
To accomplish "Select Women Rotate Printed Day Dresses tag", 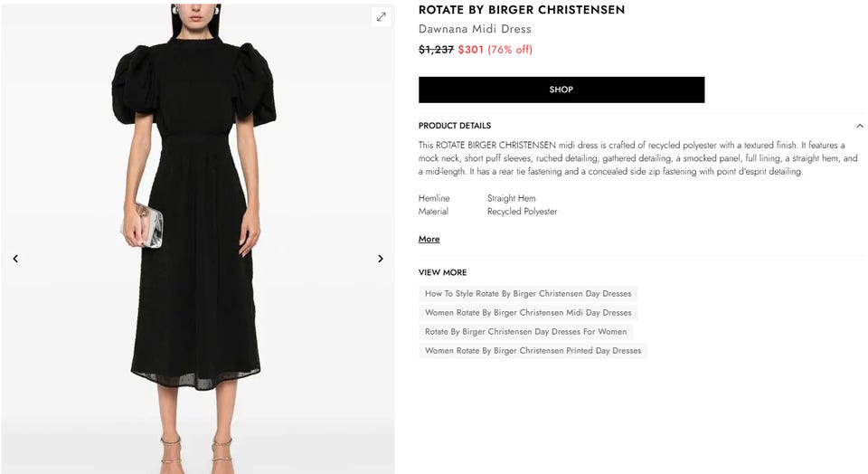I will point(533,350).
